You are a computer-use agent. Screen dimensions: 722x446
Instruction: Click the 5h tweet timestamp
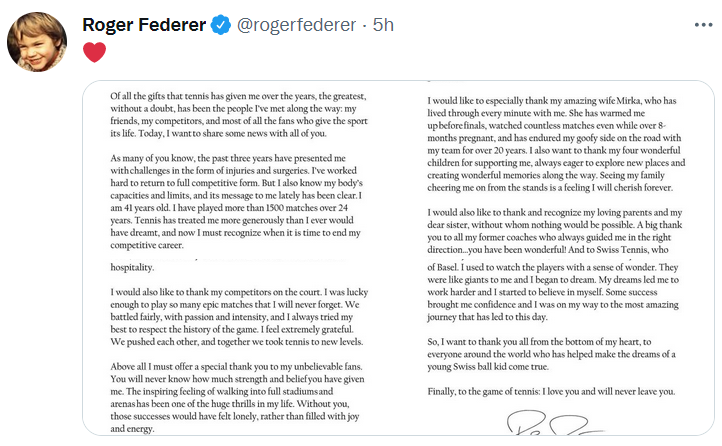pyautogui.click(x=384, y=23)
